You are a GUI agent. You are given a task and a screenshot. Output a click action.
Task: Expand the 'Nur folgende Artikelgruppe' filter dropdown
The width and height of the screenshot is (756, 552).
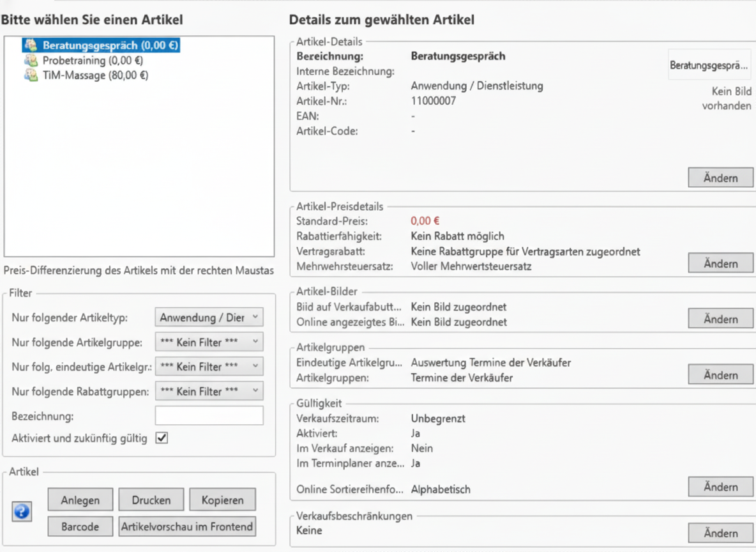[209, 342]
